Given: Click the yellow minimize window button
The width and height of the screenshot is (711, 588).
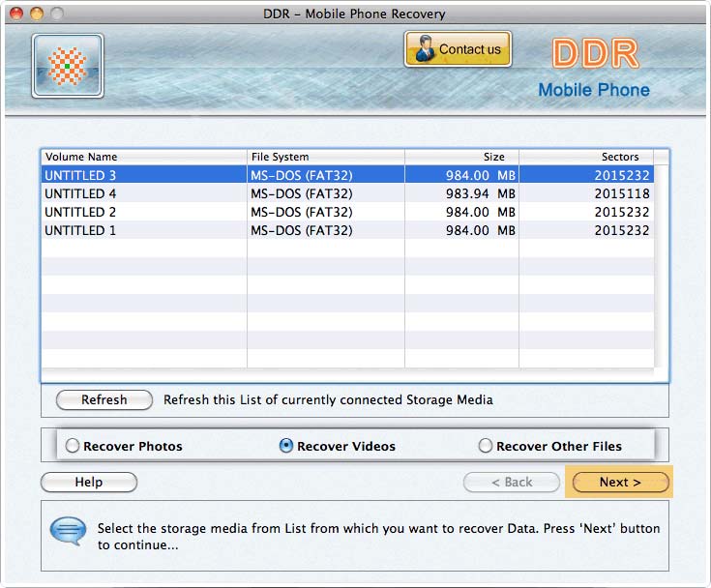Looking at the screenshot, I should coord(37,14).
